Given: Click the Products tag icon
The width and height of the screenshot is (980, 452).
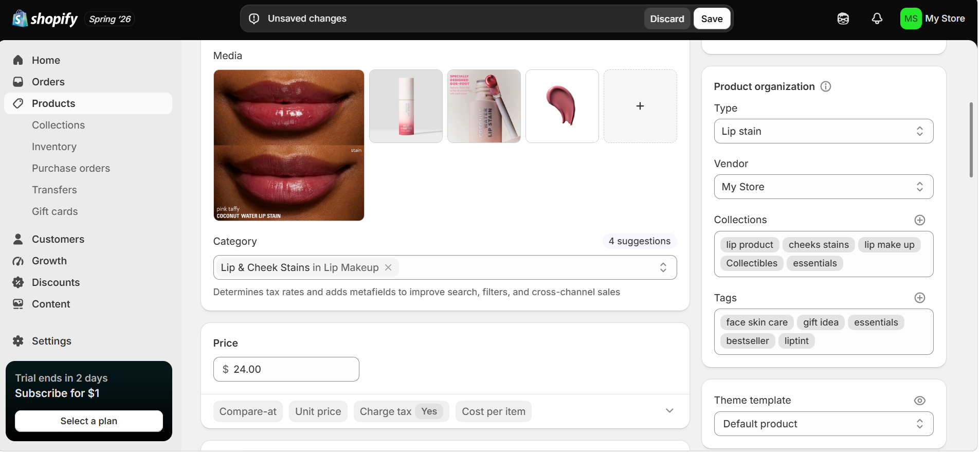Looking at the screenshot, I should [18, 103].
